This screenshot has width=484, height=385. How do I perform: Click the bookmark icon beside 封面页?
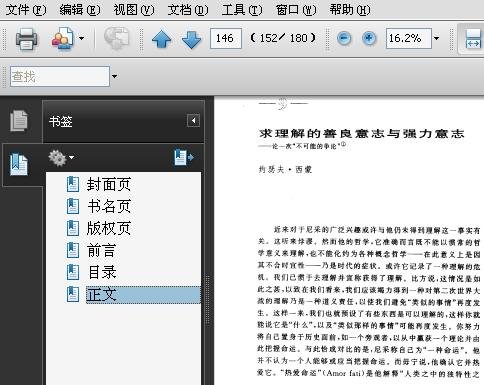tap(73, 184)
